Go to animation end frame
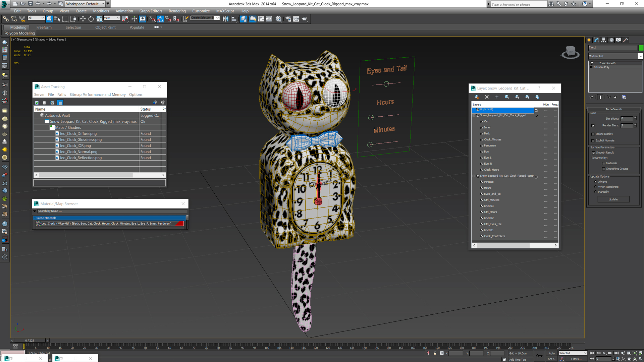 [616, 353]
